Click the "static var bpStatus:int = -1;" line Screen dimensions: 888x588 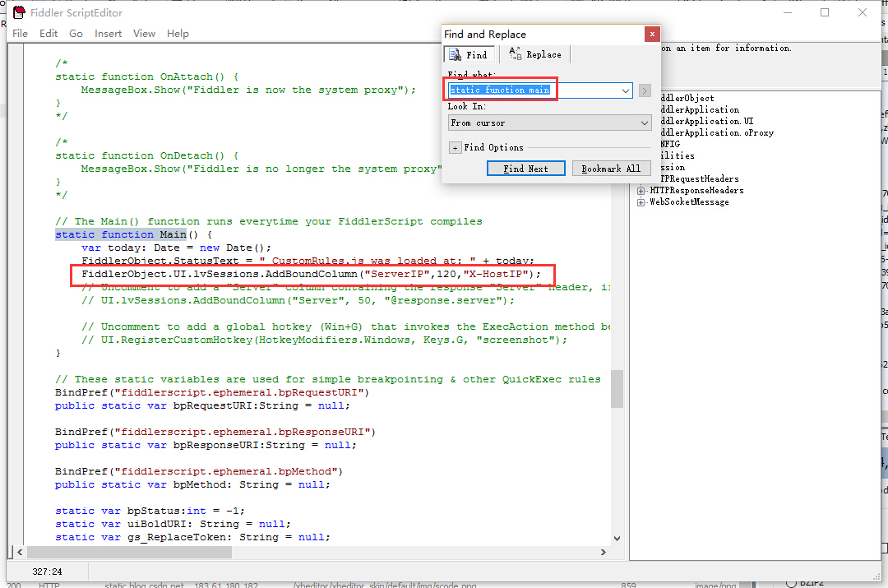click(x=150, y=511)
